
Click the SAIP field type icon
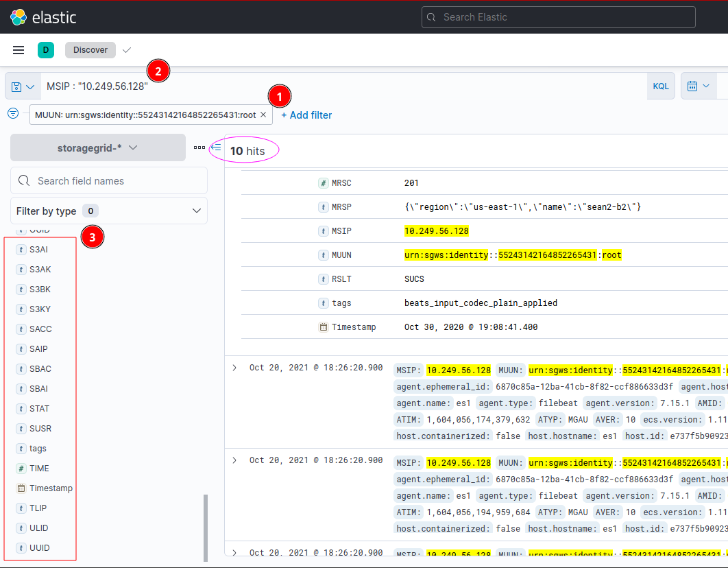21,349
